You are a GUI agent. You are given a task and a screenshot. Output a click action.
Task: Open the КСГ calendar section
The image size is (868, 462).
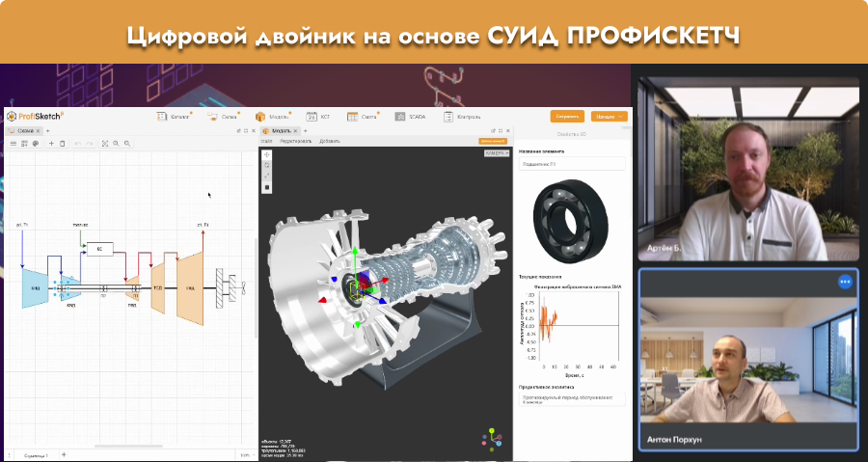click(318, 117)
